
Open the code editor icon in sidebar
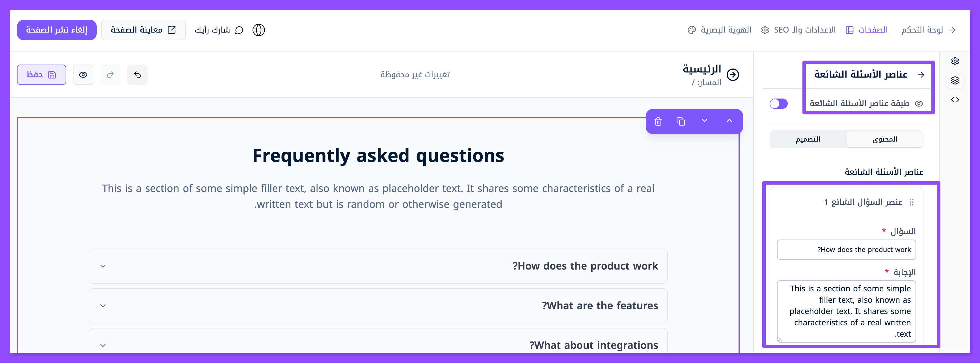click(x=955, y=100)
